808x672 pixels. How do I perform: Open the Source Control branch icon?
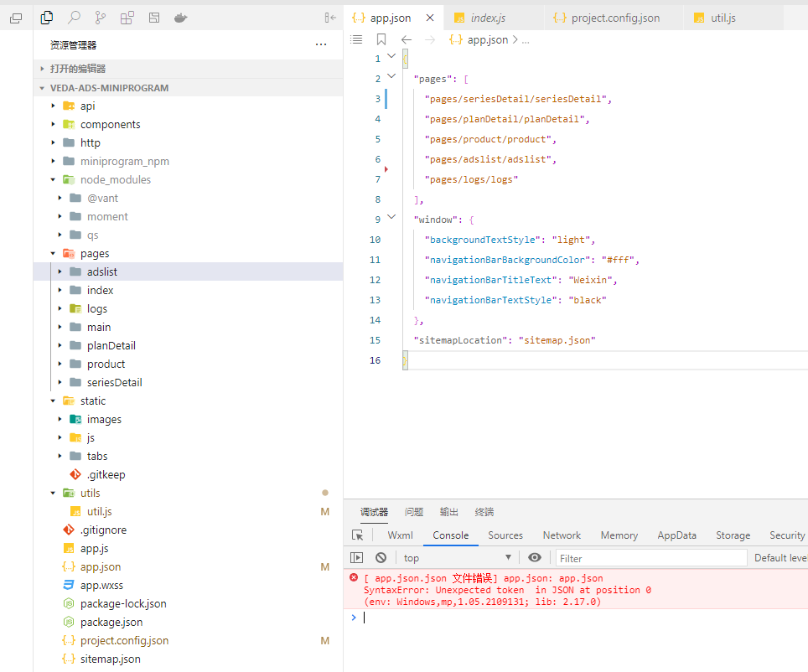tap(101, 18)
